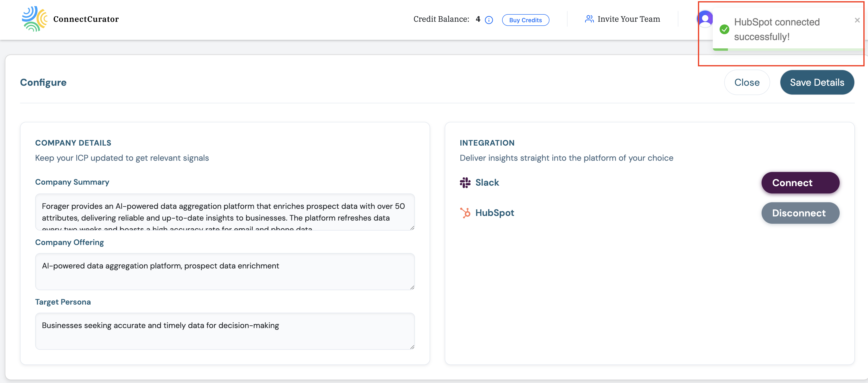Connect the Slack integration

pos(800,183)
